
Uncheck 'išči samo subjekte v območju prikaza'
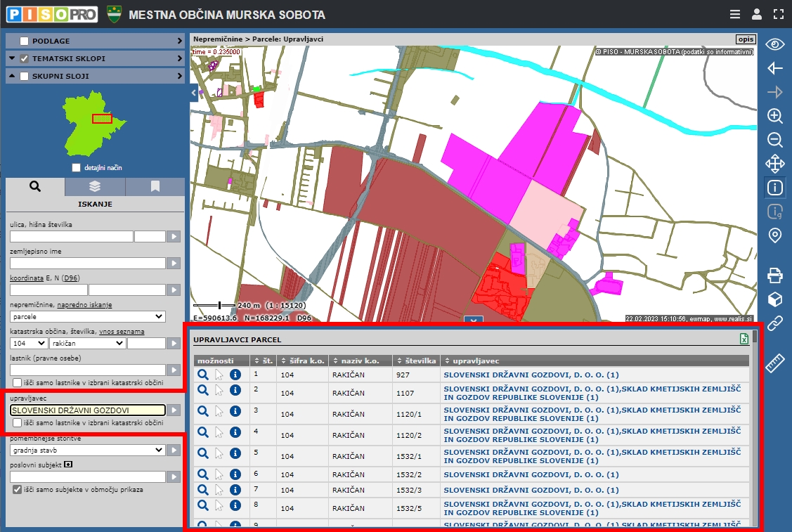[18, 489]
